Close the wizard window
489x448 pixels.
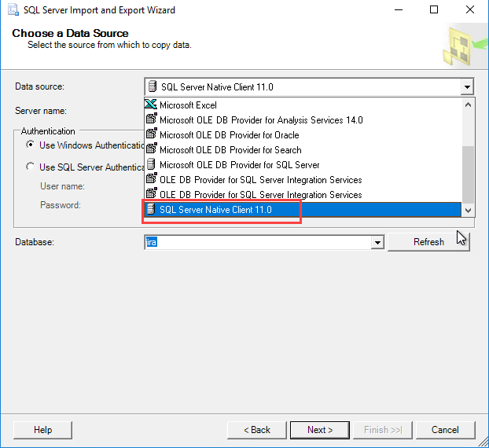[x=470, y=9]
